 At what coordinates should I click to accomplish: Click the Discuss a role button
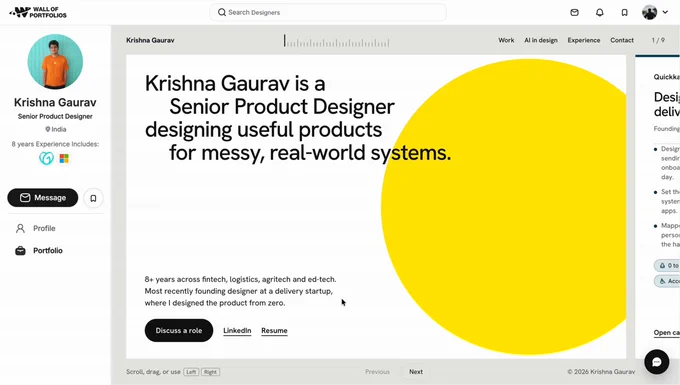(x=179, y=330)
